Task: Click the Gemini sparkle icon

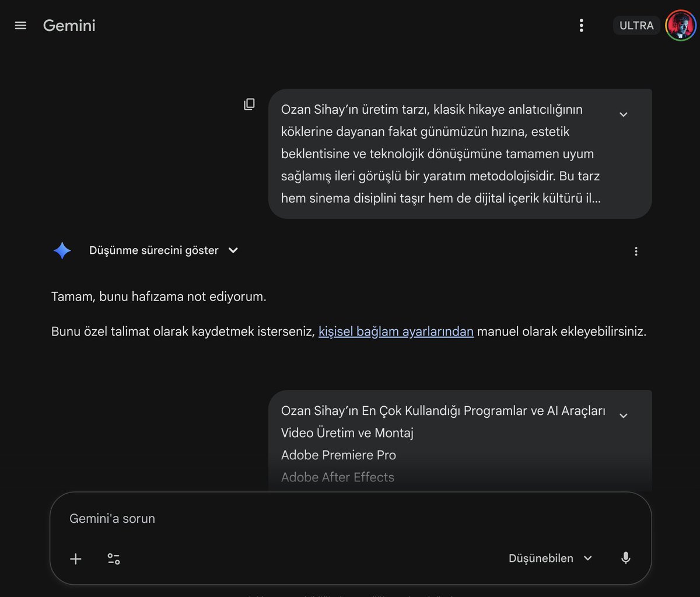Action: (62, 251)
